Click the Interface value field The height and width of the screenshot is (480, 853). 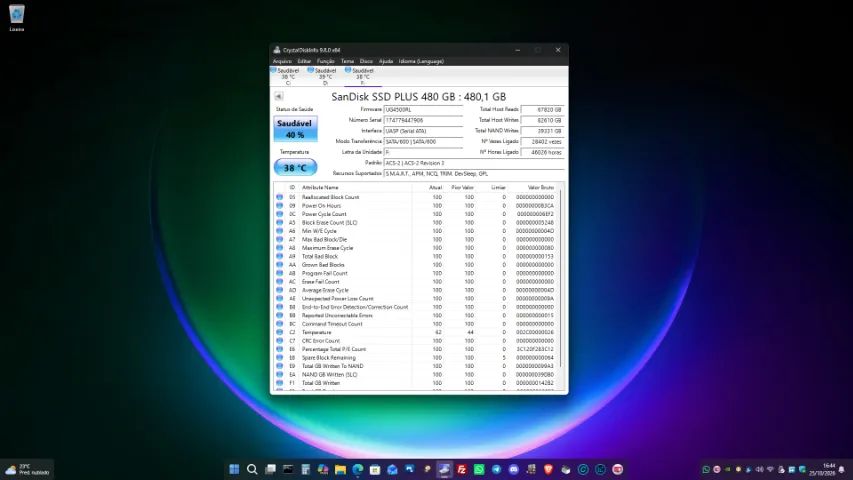(x=423, y=131)
